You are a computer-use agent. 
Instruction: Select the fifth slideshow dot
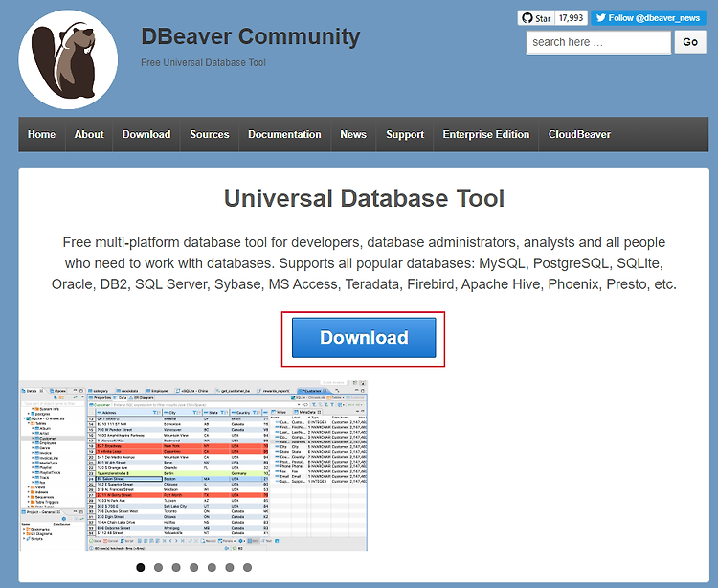[212, 567]
